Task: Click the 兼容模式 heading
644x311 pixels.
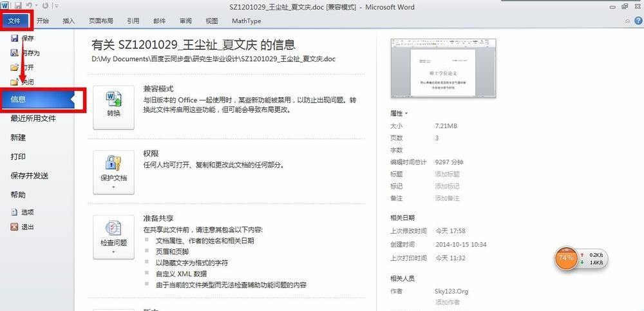Action: (x=158, y=89)
